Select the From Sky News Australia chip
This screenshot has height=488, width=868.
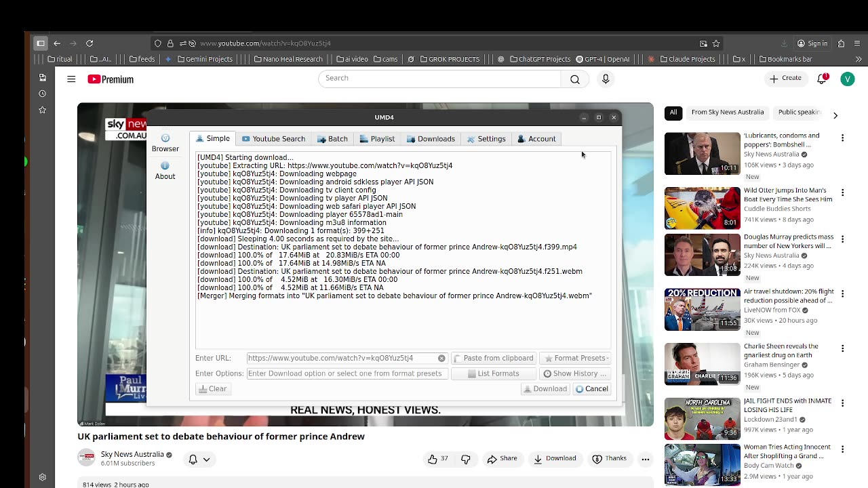tap(728, 113)
